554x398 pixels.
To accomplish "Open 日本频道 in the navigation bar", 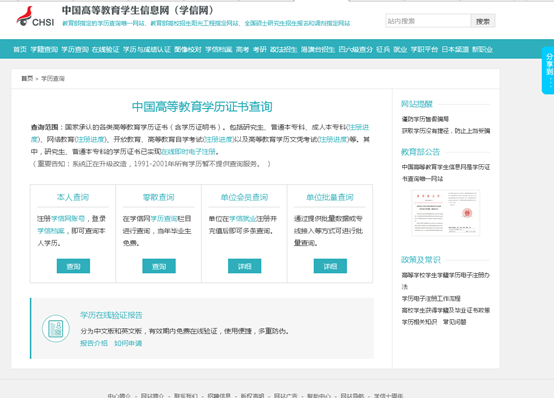I will pyautogui.click(x=455, y=49).
